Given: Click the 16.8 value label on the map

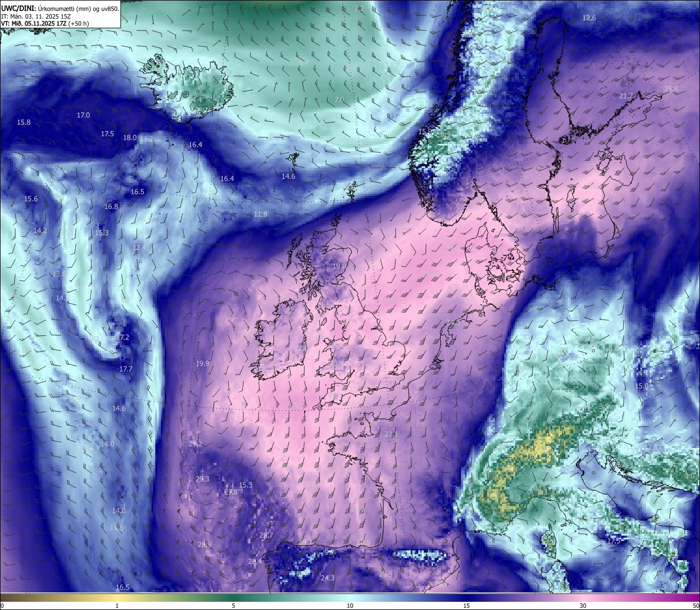Looking at the screenshot, I should point(111,207).
